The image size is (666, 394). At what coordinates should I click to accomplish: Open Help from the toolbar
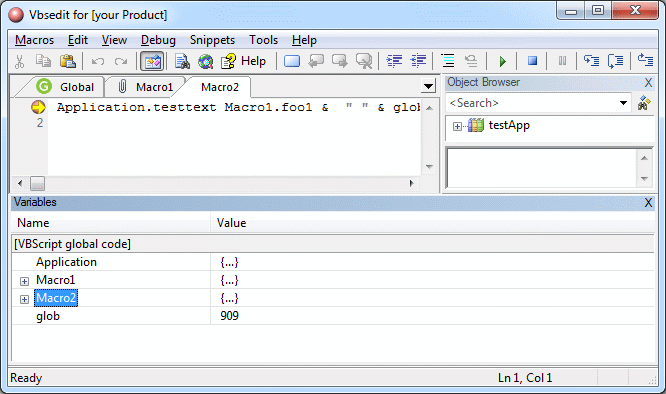pyautogui.click(x=243, y=61)
